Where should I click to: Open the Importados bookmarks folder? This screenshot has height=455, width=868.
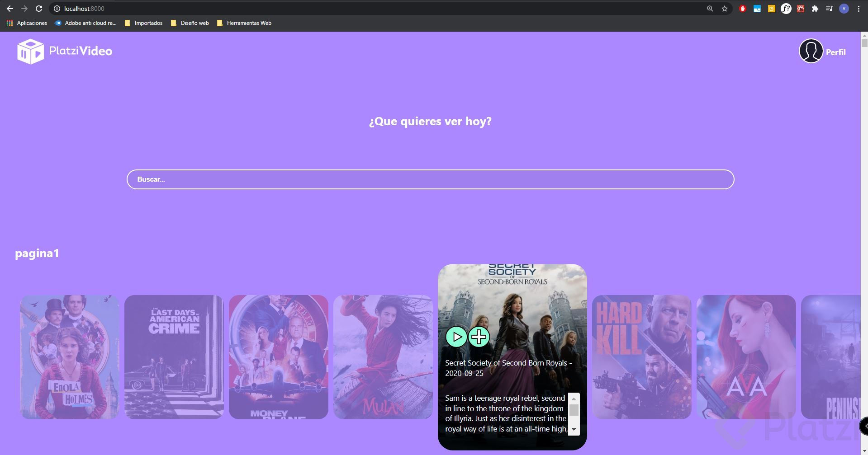point(144,23)
